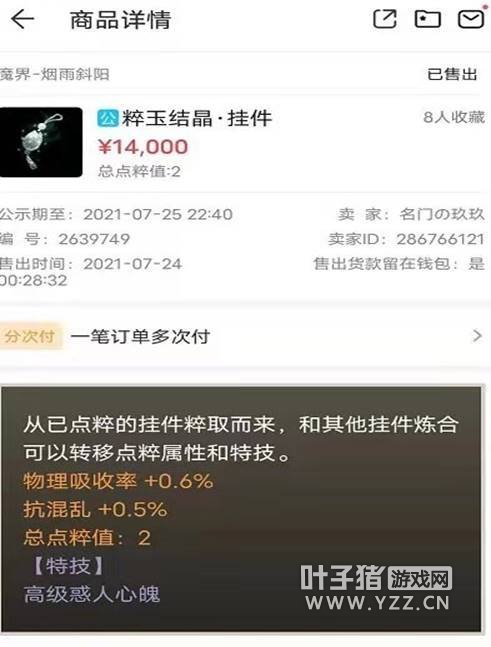Tap the blue 公 badge icon

[x=108, y=118]
